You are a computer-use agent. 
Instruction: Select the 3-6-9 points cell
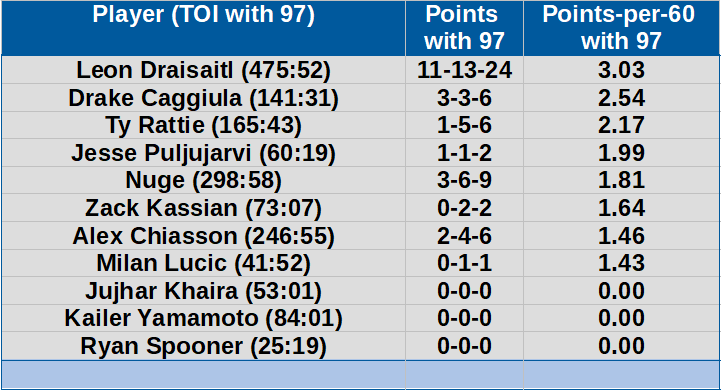pos(464,180)
